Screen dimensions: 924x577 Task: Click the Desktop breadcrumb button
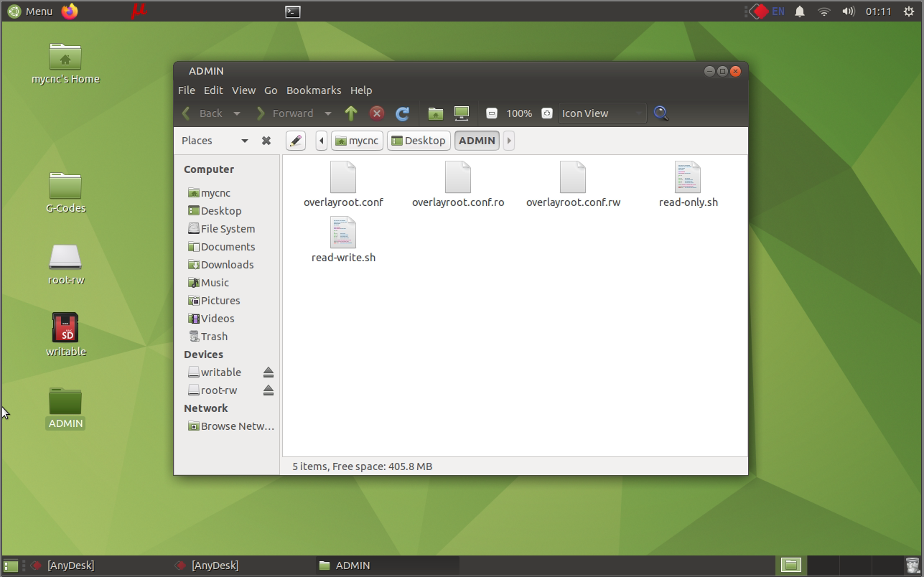click(419, 141)
